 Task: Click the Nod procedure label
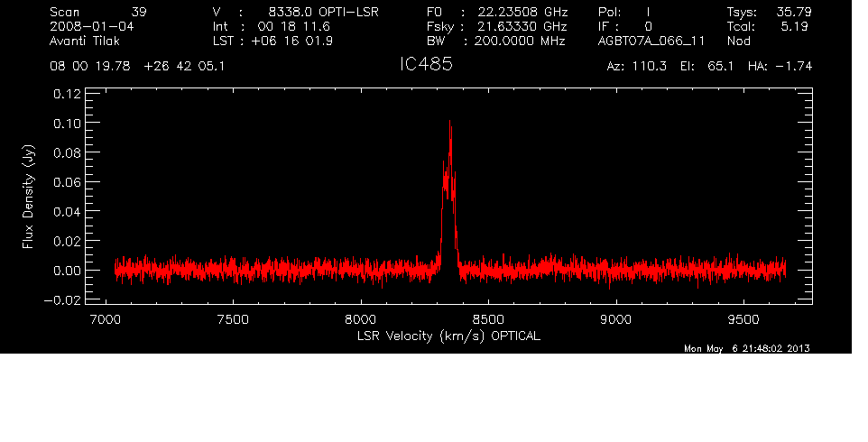point(738,41)
